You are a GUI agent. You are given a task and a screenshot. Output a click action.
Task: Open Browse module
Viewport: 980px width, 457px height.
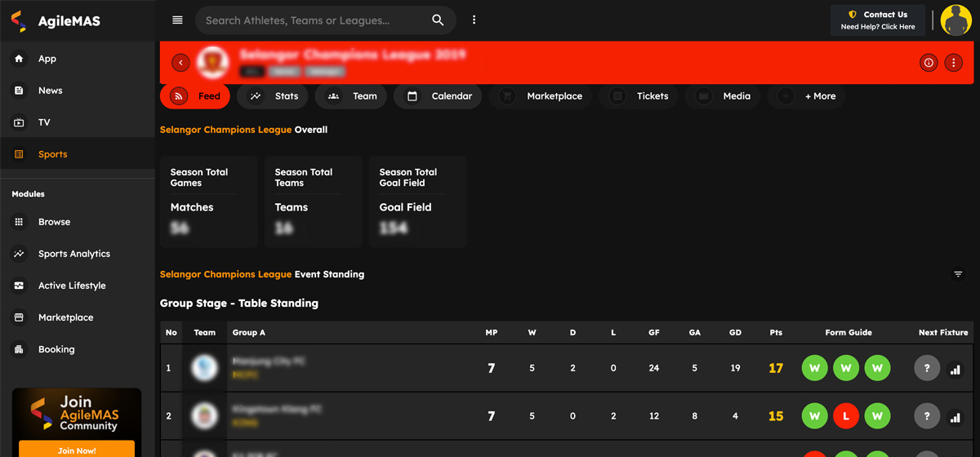point(78,222)
